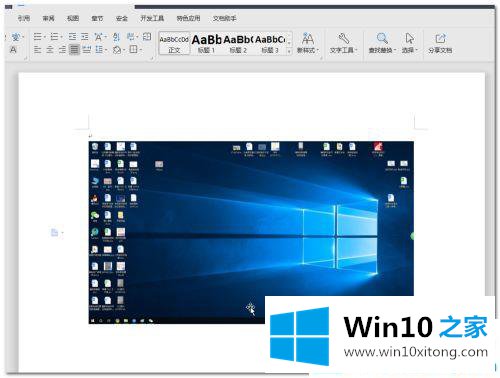Open 查找替换 magnifier tool
Image resolution: width=500 pixels, height=378 pixels.
pyautogui.click(x=382, y=43)
